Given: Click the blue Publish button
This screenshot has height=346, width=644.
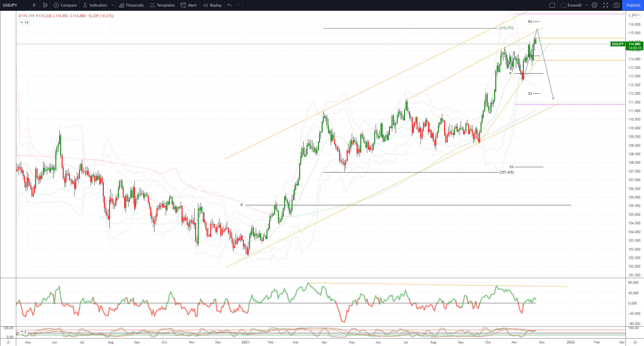Looking at the screenshot, I should point(633,5).
